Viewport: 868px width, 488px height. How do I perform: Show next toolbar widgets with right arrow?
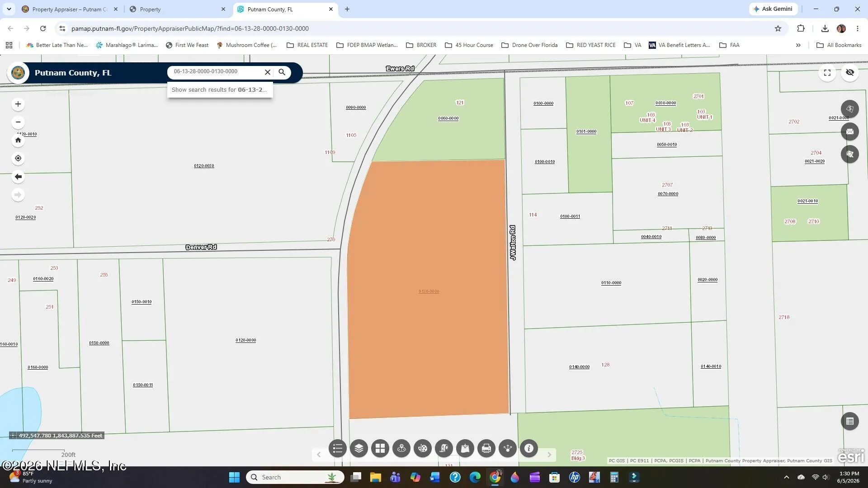tap(549, 455)
